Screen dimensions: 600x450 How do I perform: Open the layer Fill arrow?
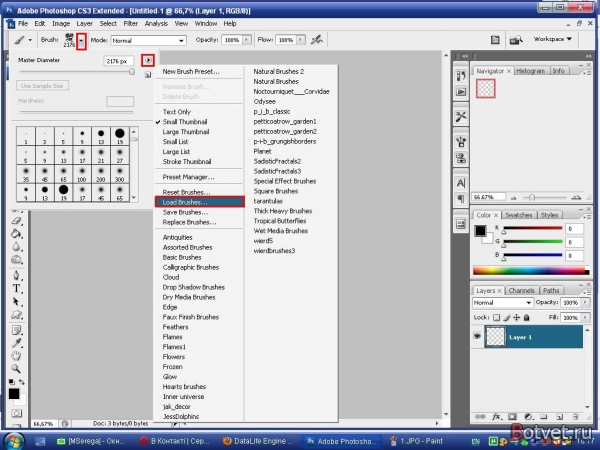585,317
